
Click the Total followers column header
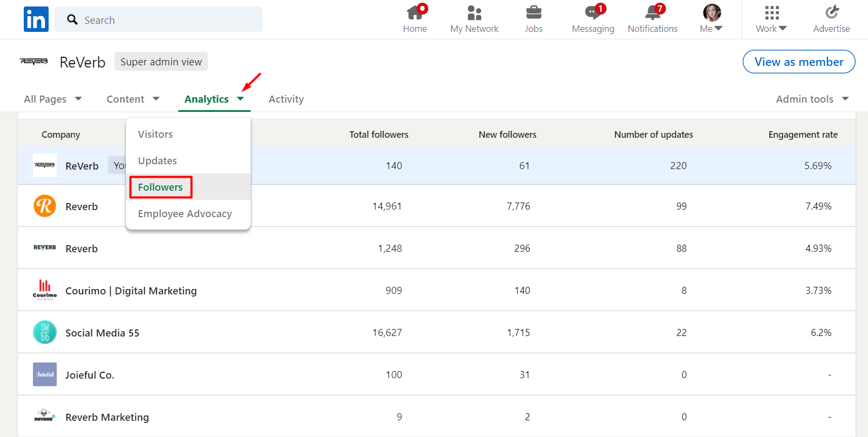click(x=379, y=135)
